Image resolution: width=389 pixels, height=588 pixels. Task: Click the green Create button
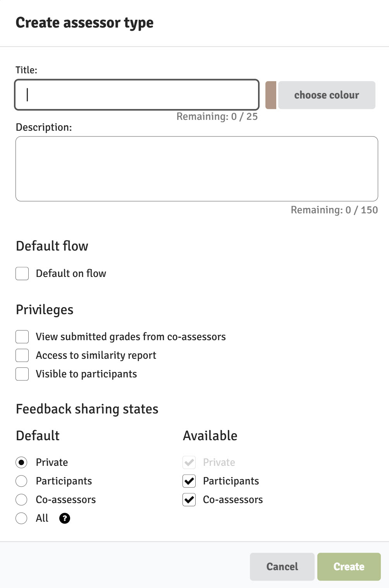tap(349, 567)
